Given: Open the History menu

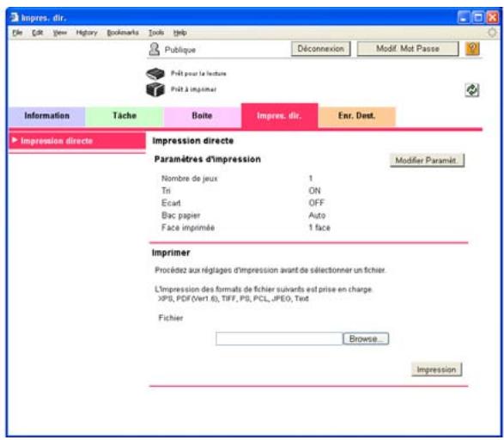Looking at the screenshot, I should point(87,33).
